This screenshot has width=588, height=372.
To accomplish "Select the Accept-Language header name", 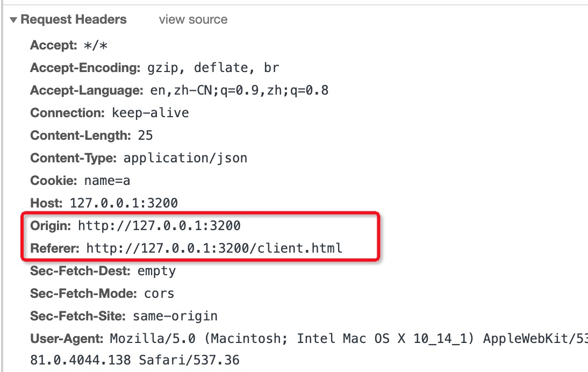I will 87,91.
